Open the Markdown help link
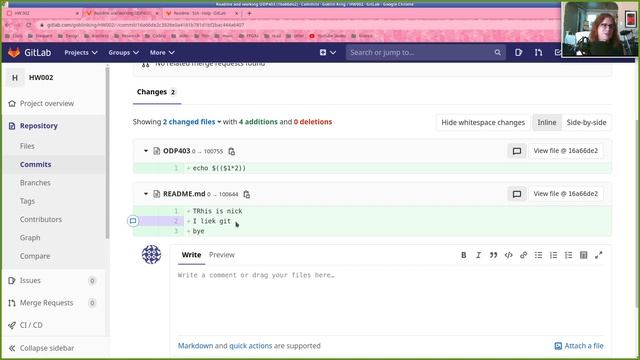Viewport: 640px width, 360px height. tap(196, 346)
